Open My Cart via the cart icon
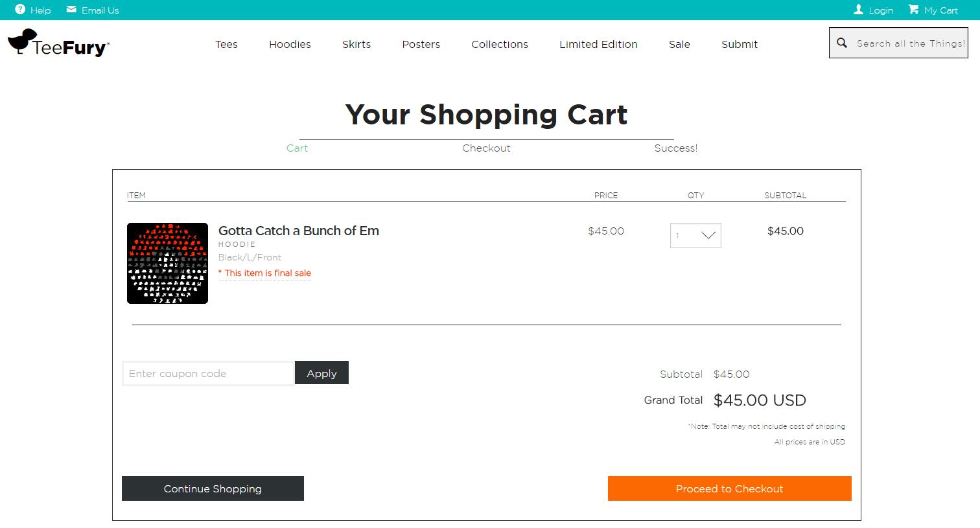 (914, 9)
